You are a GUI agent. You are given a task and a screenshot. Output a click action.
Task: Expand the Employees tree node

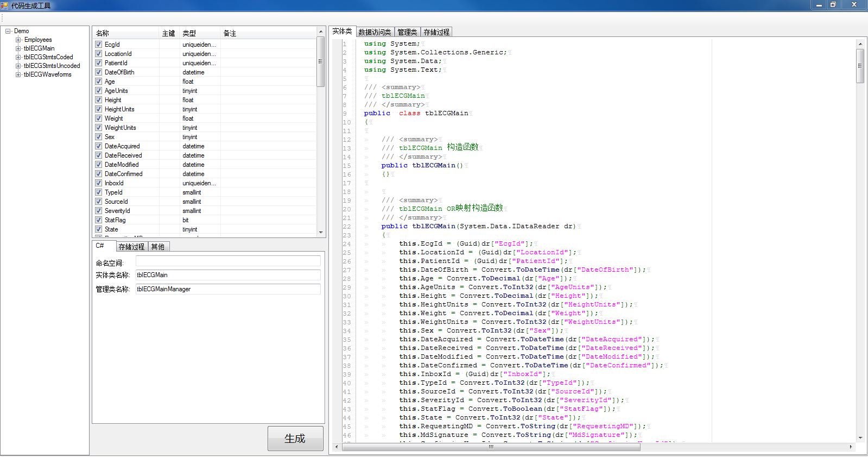(x=18, y=40)
